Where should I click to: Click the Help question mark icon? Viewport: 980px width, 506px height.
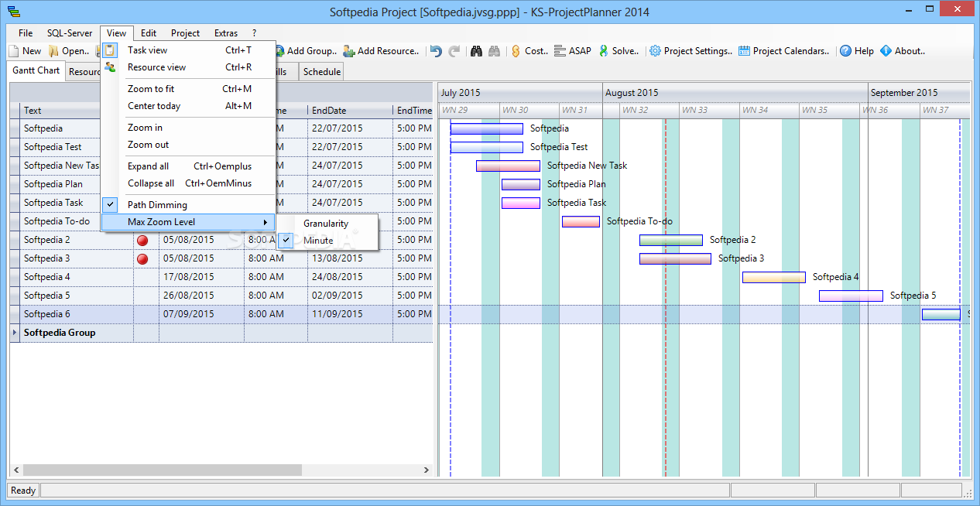pyautogui.click(x=846, y=51)
